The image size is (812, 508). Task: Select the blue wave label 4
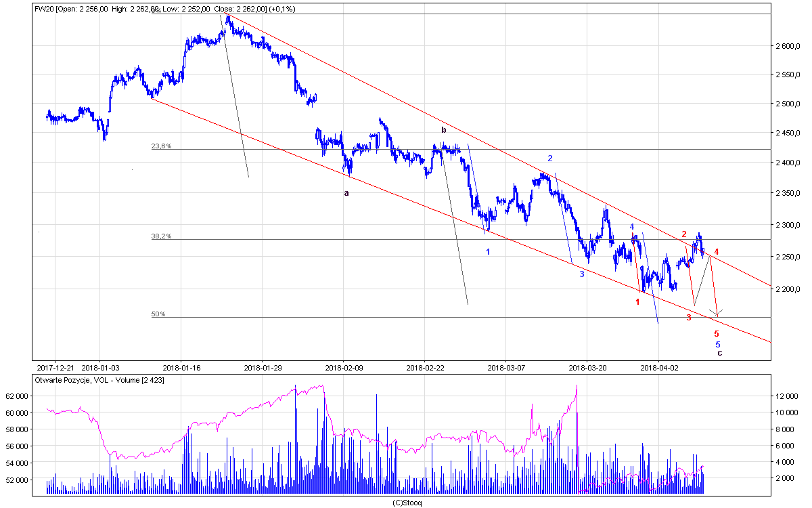point(632,226)
